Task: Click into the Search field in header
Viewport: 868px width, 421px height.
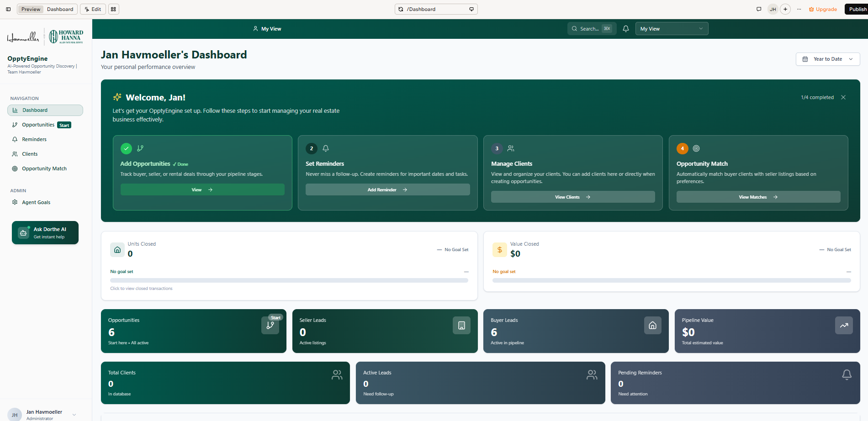Action: [x=592, y=29]
